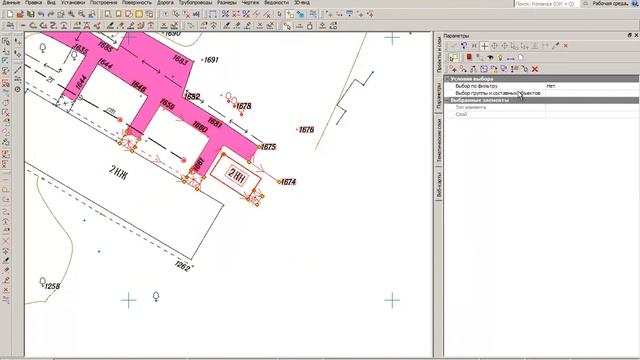Toggle the eye visibility icon in Параметры panel
The width and height of the screenshot is (640, 360).
pyautogui.click(x=490, y=58)
